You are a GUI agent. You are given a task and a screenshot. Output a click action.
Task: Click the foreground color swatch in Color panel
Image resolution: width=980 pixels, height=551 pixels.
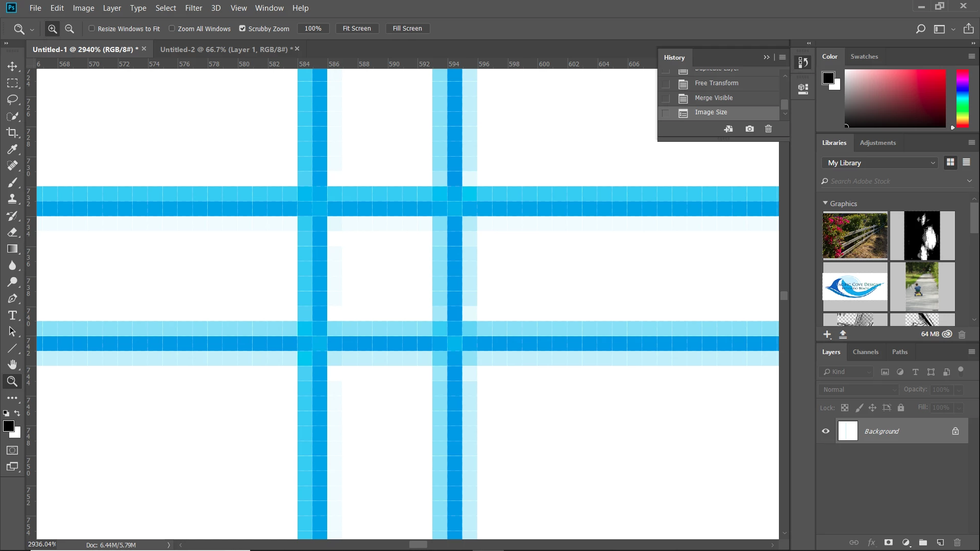tap(828, 78)
